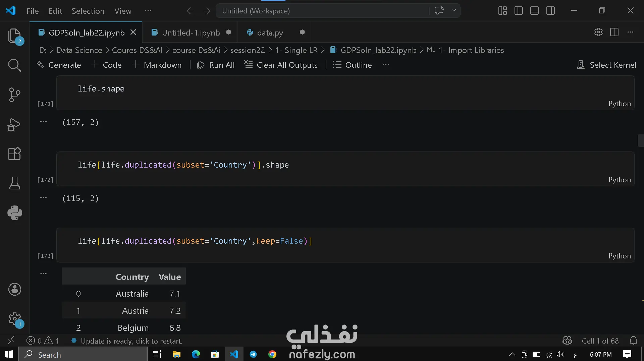The image size is (644, 361).
Task: Split the editor to the right
Action: click(614, 32)
